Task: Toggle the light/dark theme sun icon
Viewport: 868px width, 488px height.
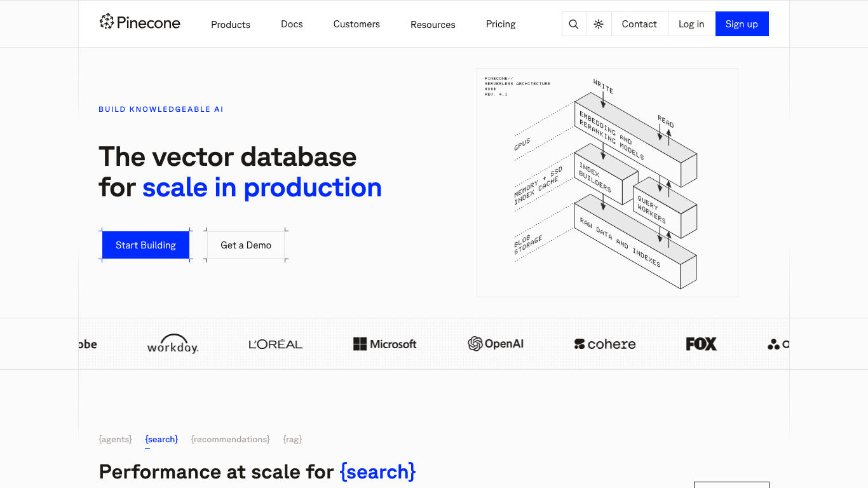Action: coord(599,24)
